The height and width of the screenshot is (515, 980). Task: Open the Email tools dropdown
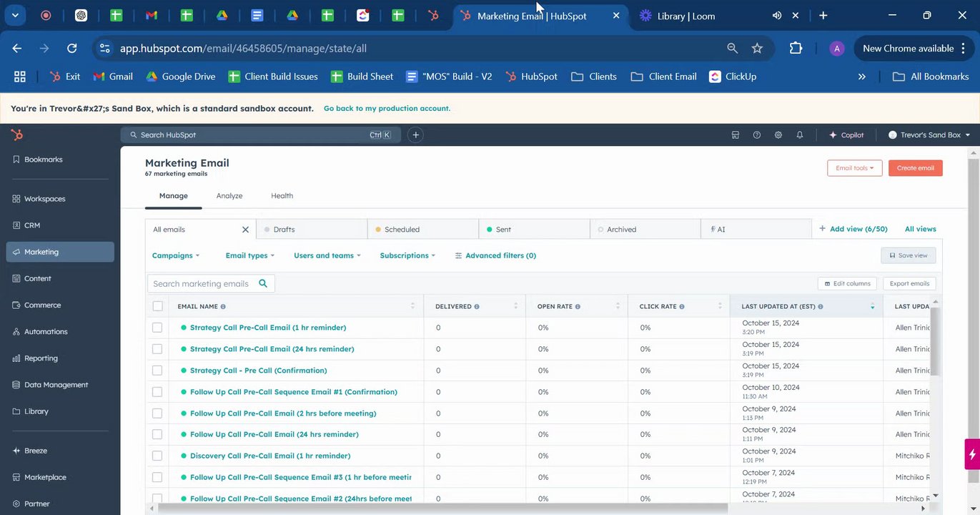tap(855, 168)
